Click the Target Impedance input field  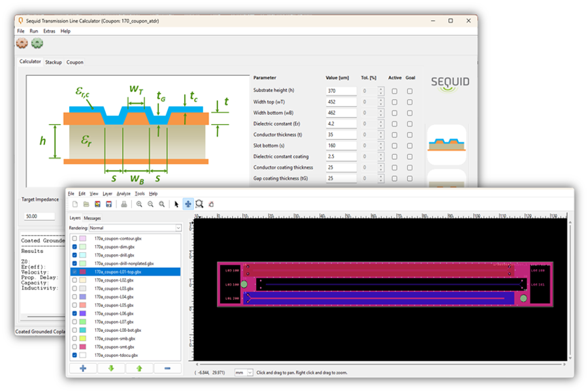click(x=39, y=216)
